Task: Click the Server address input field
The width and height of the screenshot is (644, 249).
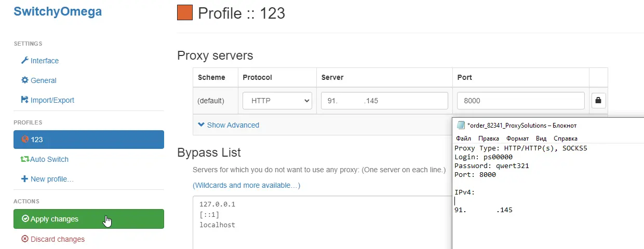Action: coord(384,101)
